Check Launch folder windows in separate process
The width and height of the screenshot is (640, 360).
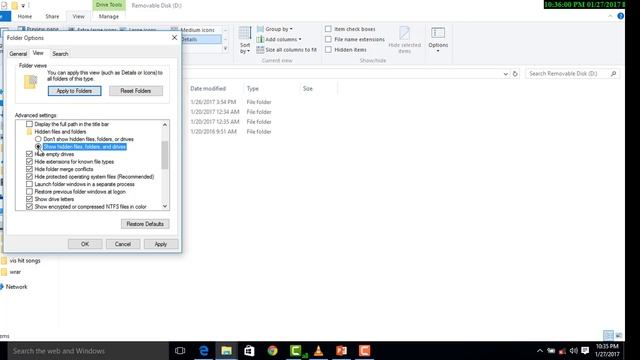click(29, 184)
